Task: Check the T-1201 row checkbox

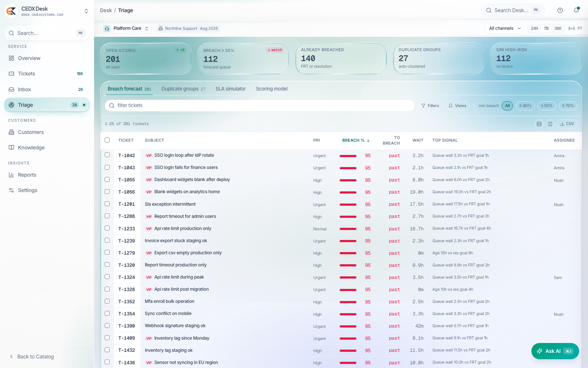Action: 107,204
